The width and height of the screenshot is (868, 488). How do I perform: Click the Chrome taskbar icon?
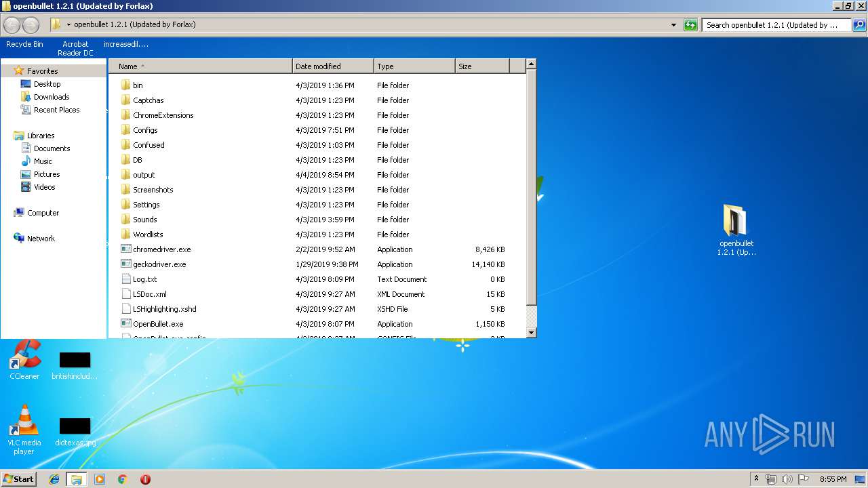pos(122,479)
